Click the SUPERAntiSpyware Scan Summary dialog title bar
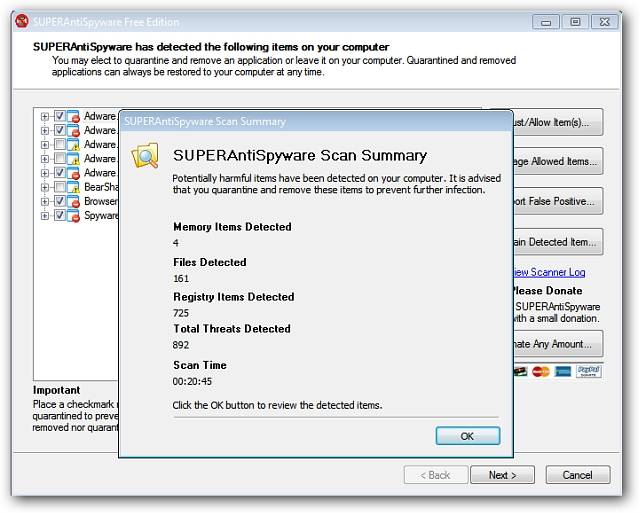This screenshot has height=513, width=640. [x=316, y=121]
